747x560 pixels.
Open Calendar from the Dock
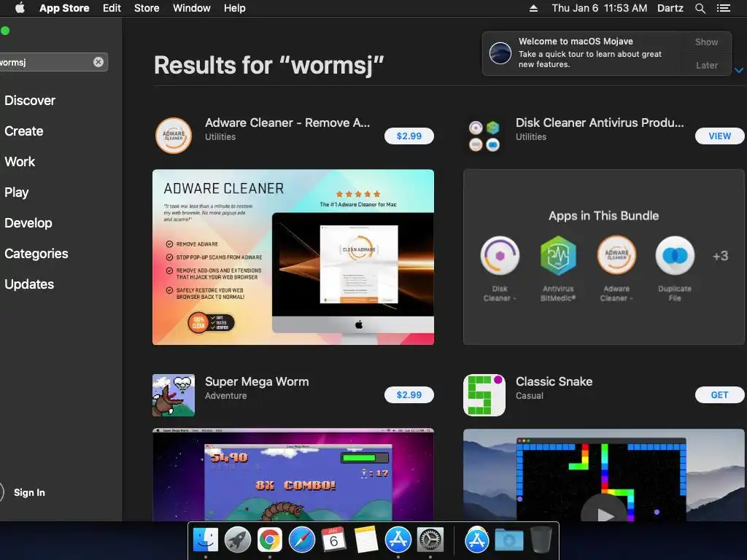pyautogui.click(x=333, y=540)
